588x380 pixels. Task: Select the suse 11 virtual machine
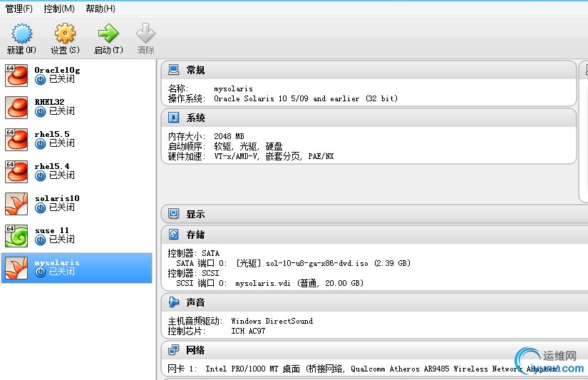point(76,236)
